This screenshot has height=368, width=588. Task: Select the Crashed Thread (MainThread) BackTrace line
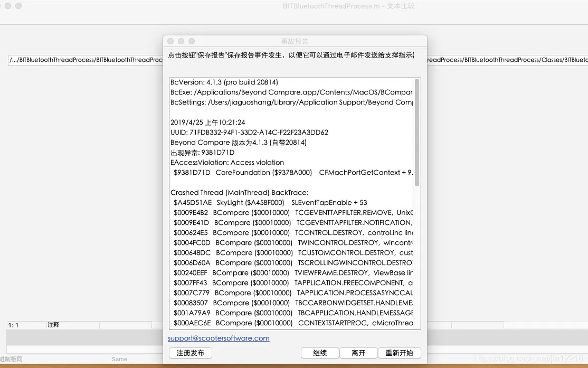(240, 192)
